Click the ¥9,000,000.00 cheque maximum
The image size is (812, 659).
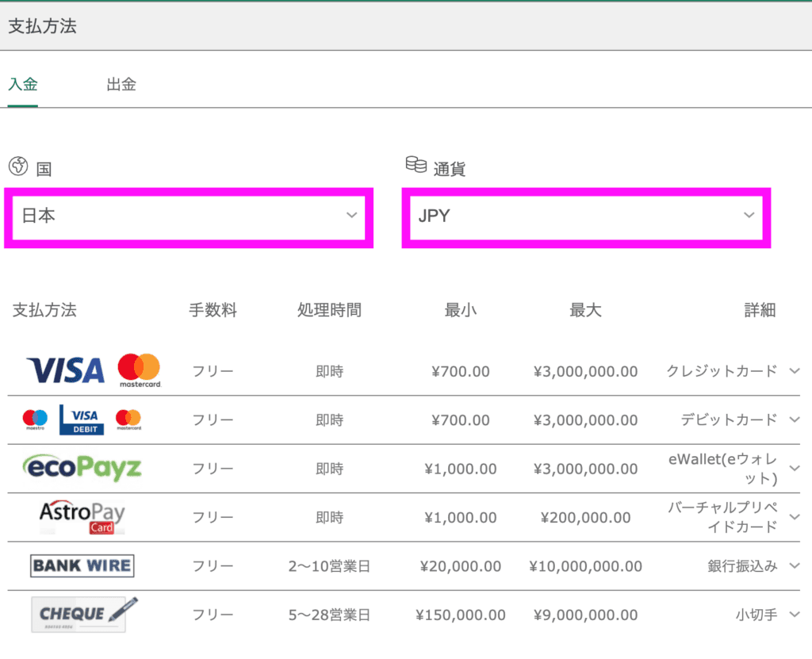[586, 615]
